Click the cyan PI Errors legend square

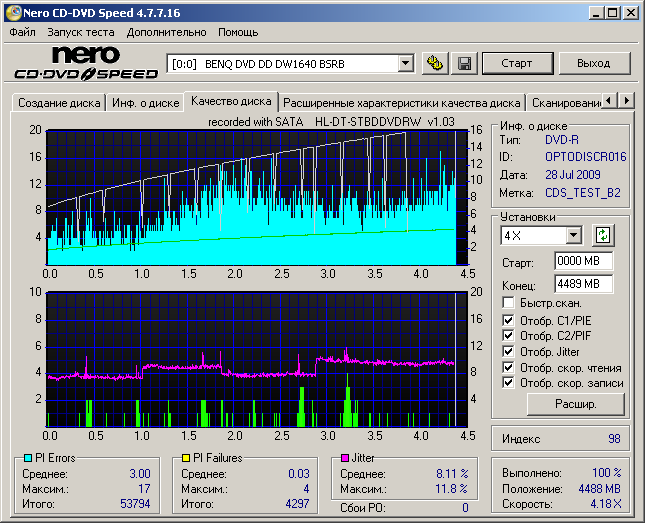[x=28, y=458]
